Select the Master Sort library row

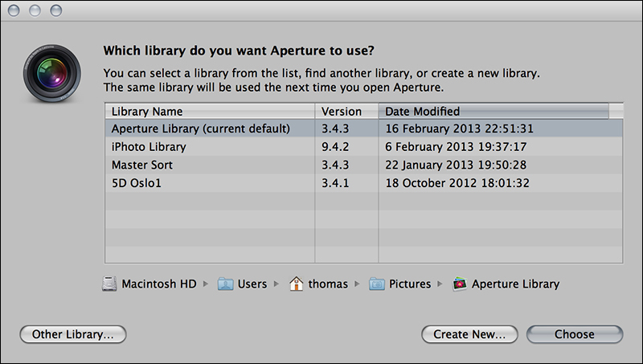tap(364, 165)
